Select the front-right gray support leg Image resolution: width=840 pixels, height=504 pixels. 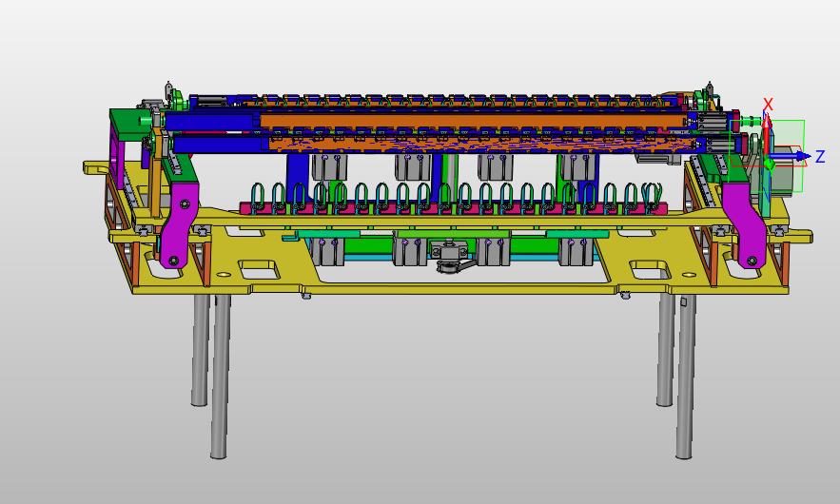[x=685, y=376]
